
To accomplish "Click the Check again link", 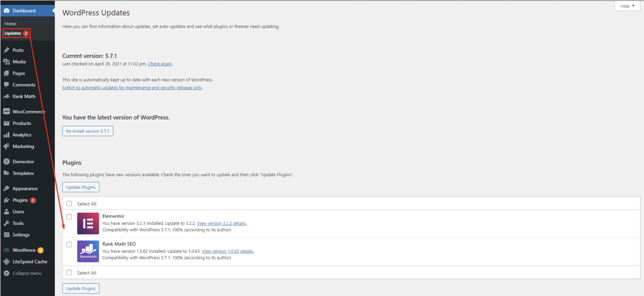I will tap(160, 64).
